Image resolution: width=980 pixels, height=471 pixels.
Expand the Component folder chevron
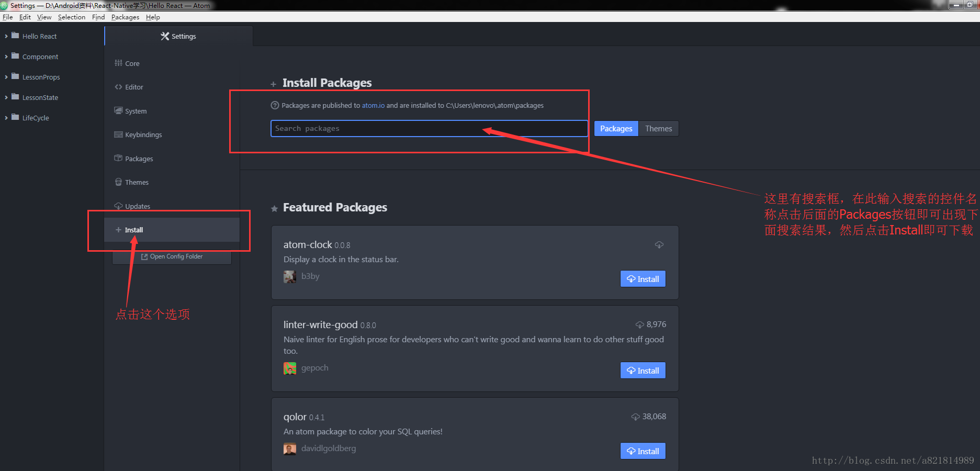(6, 57)
